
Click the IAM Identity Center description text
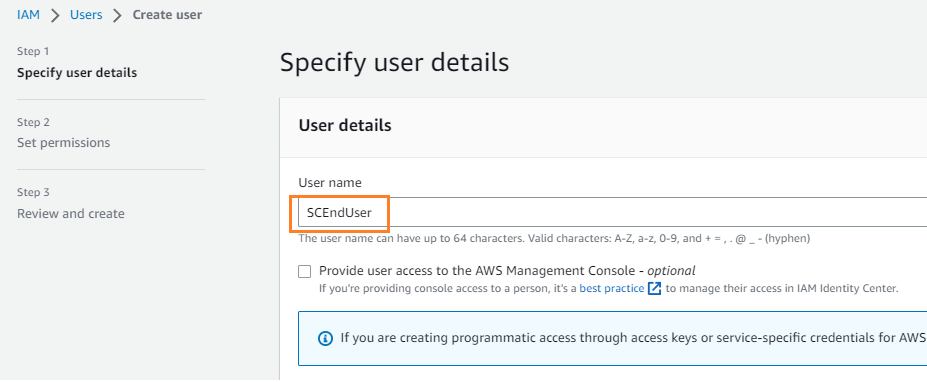pos(609,289)
